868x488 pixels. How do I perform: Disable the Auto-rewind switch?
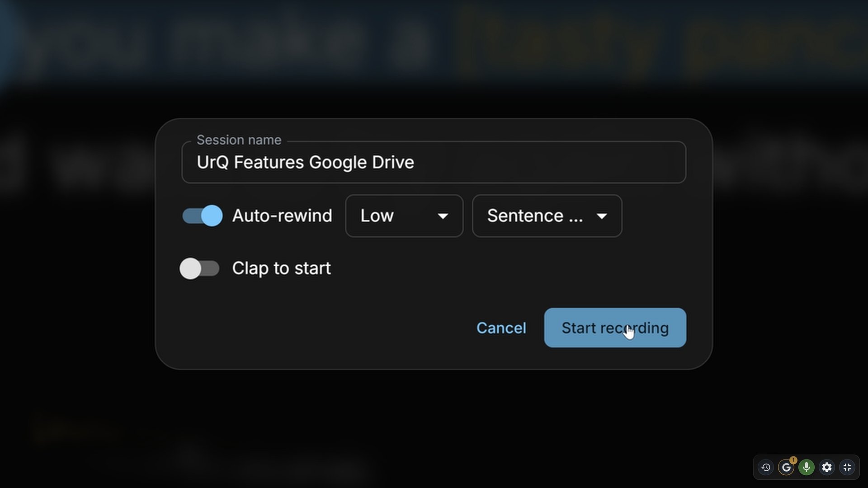(202, 216)
